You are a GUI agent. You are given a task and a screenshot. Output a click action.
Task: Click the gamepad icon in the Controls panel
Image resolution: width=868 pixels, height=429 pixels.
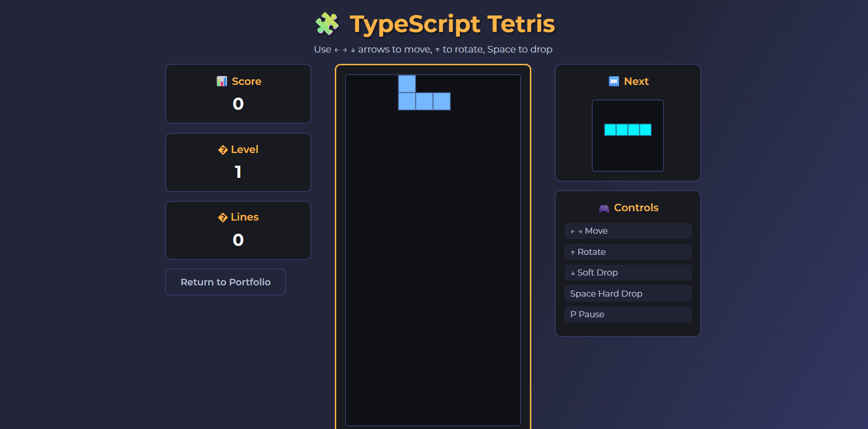tap(604, 207)
